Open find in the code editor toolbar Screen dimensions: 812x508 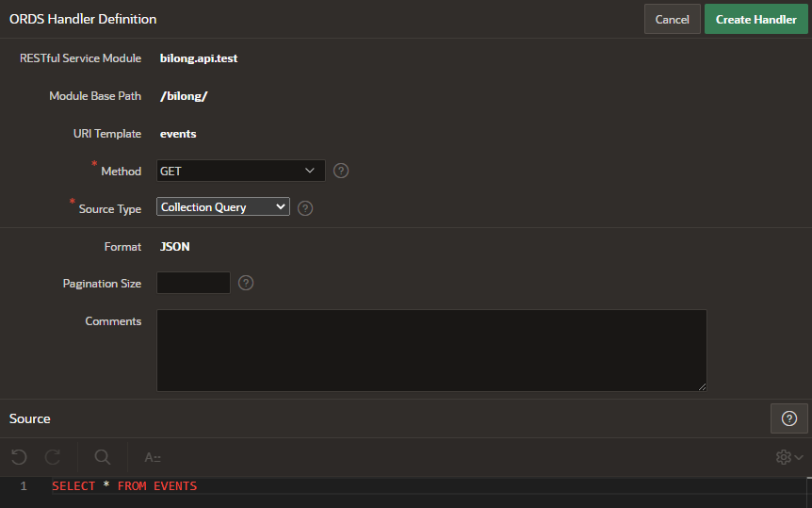[x=103, y=457]
